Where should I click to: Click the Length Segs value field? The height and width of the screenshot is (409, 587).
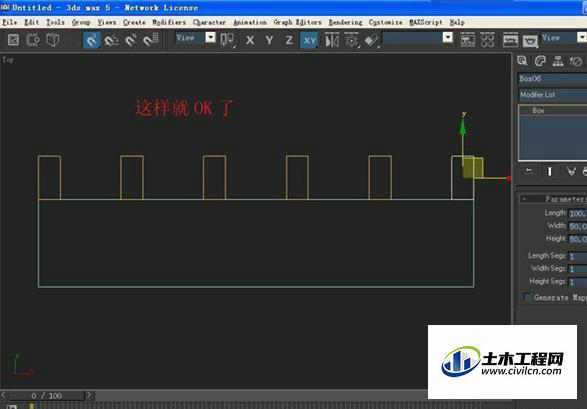click(x=578, y=256)
